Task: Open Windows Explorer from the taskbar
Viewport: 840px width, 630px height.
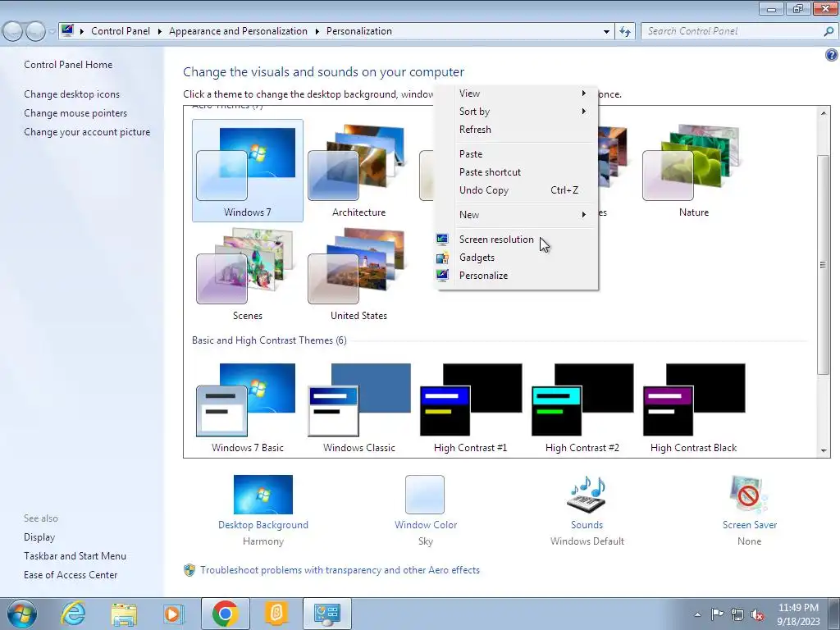Action: (124, 614)
